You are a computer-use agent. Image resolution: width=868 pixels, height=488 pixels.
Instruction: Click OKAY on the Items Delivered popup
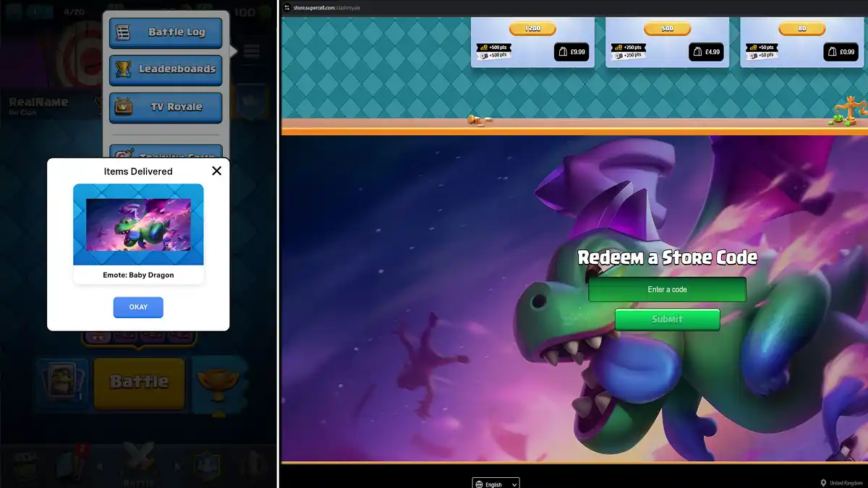137,307
